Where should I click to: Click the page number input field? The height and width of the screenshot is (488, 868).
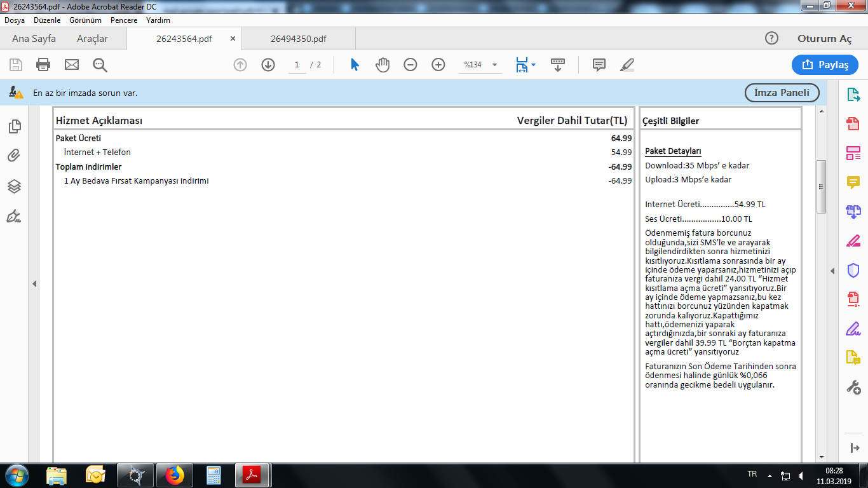click(297, 65)
